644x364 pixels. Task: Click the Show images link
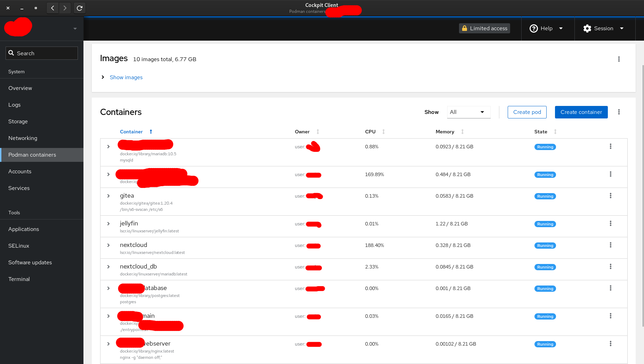click(126, 77)
